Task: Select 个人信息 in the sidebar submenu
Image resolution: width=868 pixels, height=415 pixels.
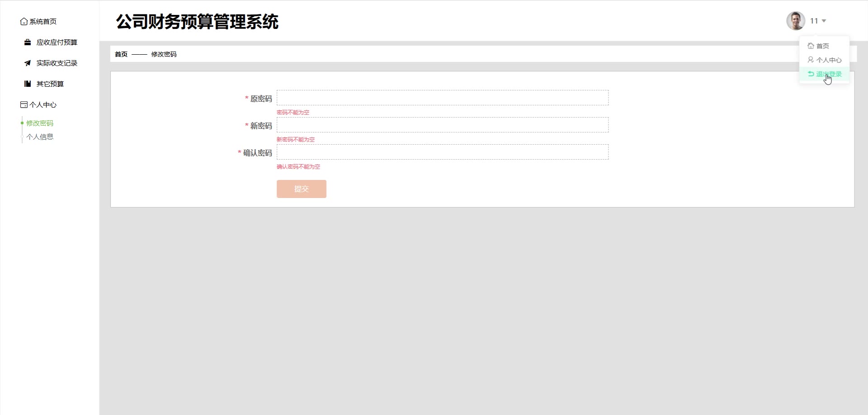Action: (40, 137)
